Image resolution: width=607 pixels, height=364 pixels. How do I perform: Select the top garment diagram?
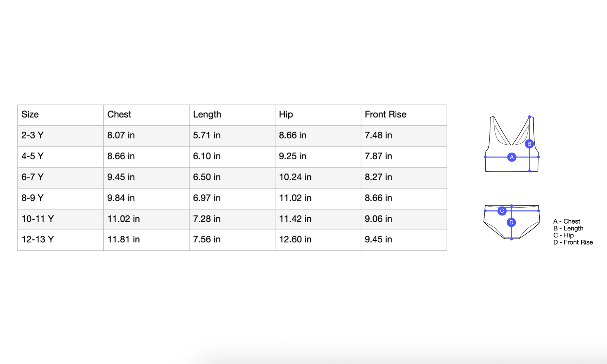512,144
